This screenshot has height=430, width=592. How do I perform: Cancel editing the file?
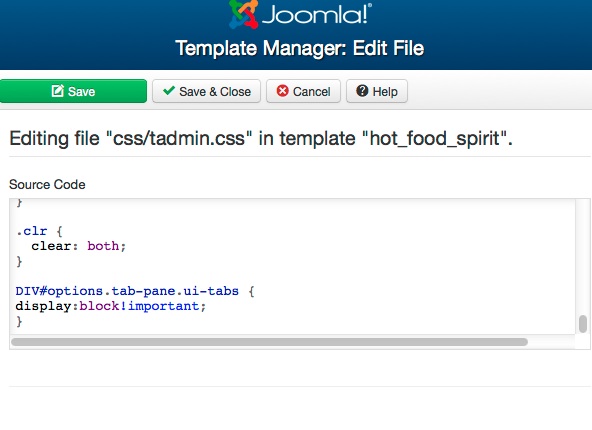tap(304, 91)
